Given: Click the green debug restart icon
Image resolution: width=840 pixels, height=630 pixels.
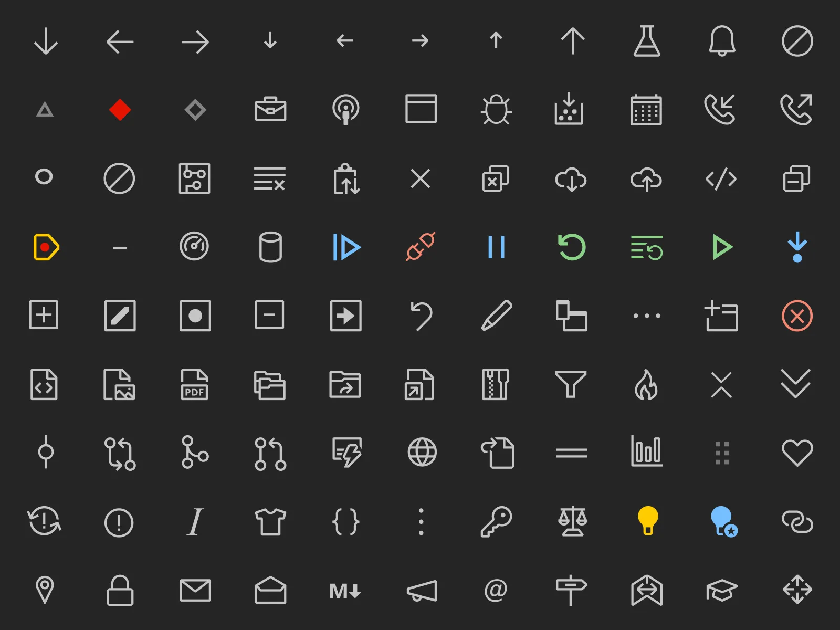Looking at the screenshot, I should point(572,247).
